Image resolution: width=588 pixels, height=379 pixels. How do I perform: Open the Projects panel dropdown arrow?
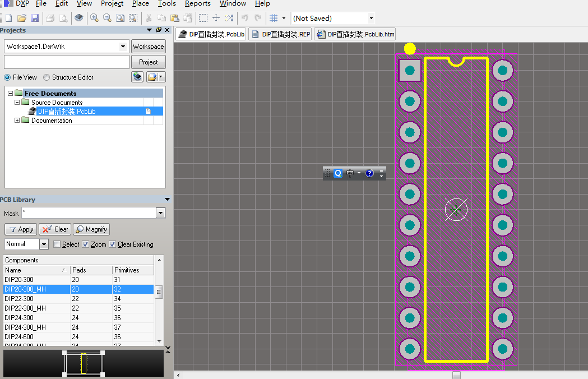pos(149,30)
